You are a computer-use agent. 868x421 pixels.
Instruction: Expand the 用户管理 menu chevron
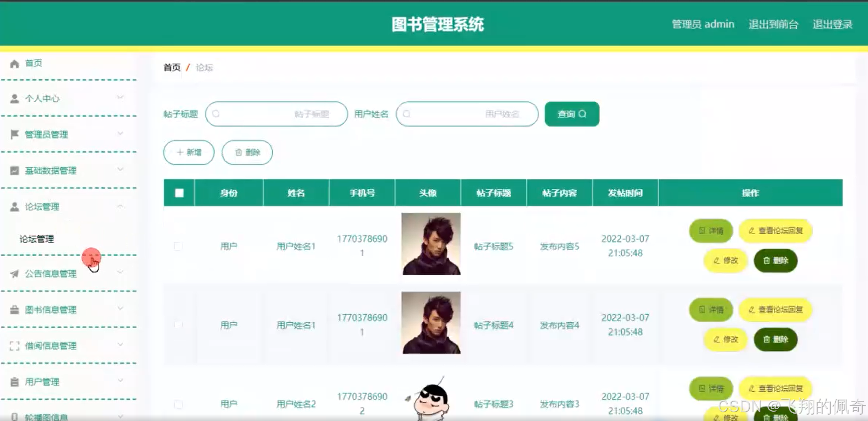120,380
